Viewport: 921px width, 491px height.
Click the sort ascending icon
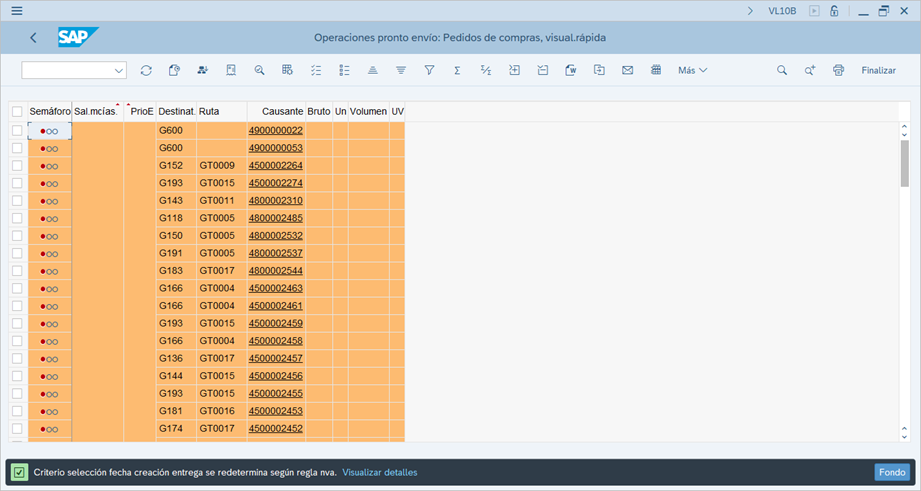(x=372, y=71)
